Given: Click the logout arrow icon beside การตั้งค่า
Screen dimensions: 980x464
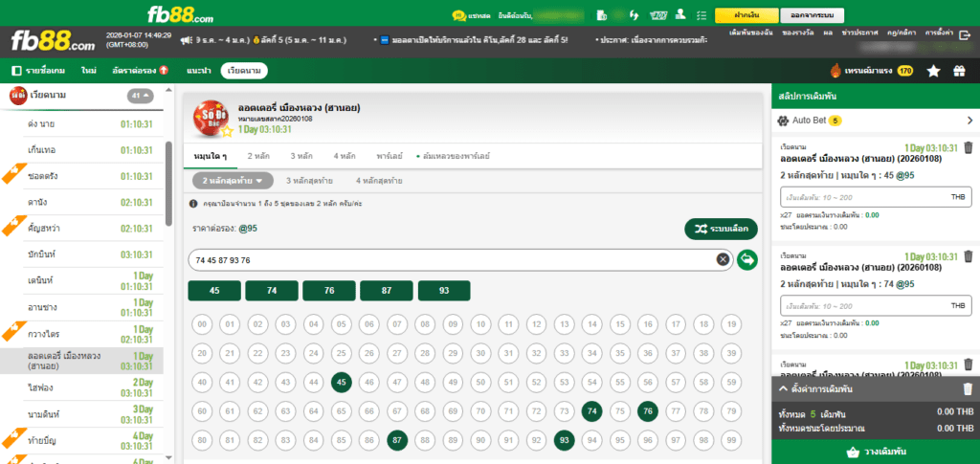Looking at the screenshot, I should coord(965,37).
